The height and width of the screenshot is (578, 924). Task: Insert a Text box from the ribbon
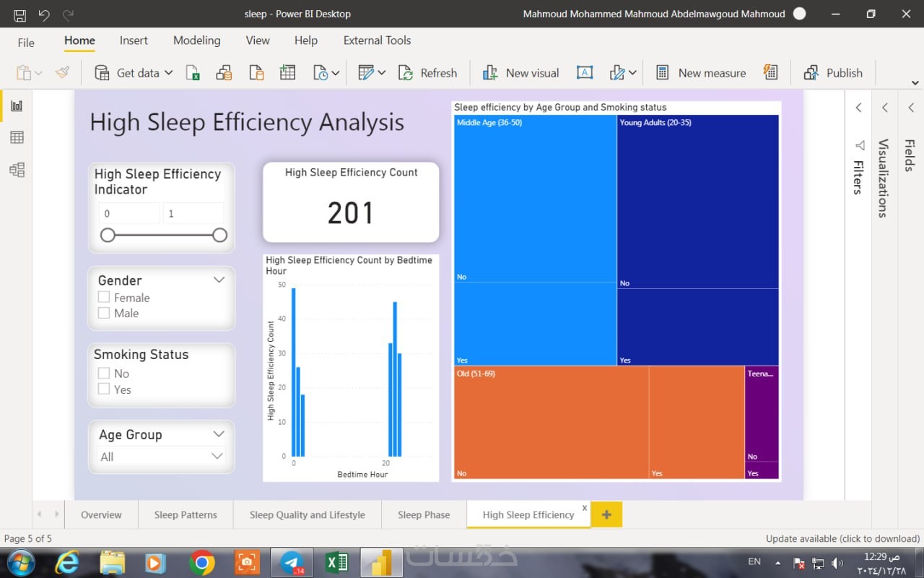(585, 72)
